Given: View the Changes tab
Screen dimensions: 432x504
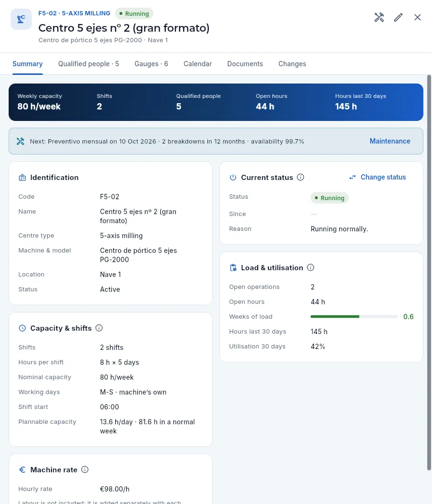Looking at the screenshot, I should tap(292, 64).
